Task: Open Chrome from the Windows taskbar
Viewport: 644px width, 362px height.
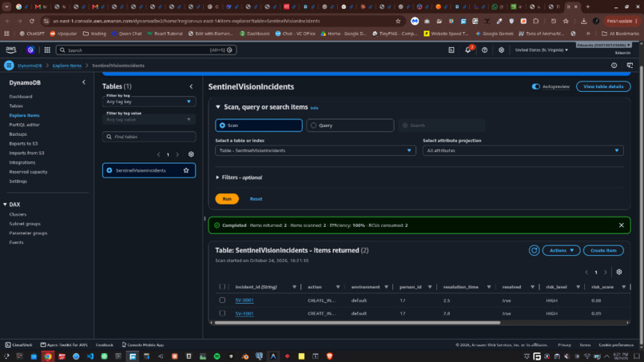Action: pyautogui.click(x=48, y=356)
